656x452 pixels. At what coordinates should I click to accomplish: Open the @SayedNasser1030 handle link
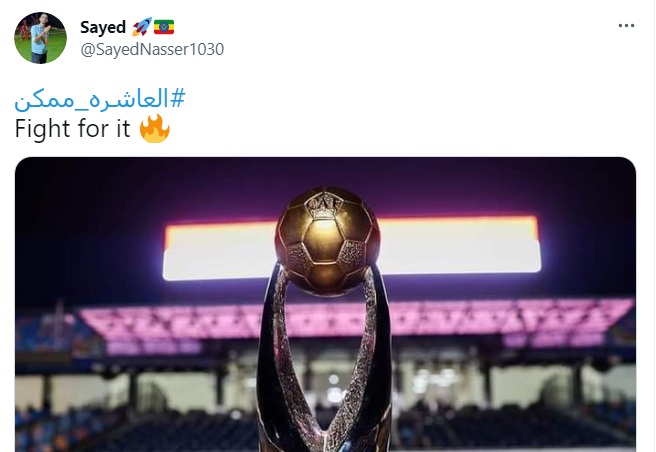point(152,49)
